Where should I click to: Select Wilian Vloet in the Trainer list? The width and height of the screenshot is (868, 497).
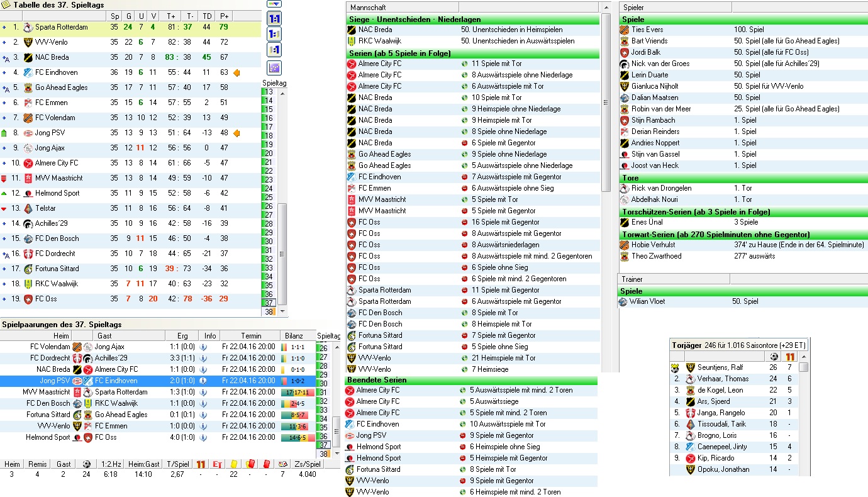pos(743,301)
